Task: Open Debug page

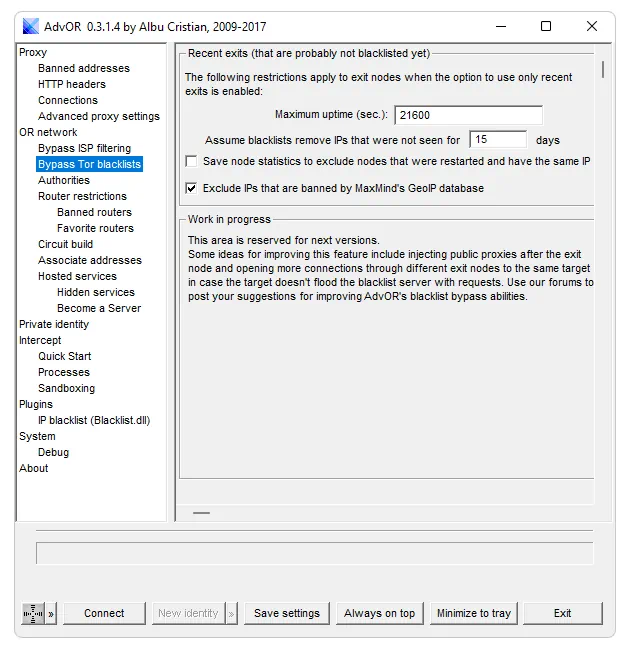Action: 53,452
